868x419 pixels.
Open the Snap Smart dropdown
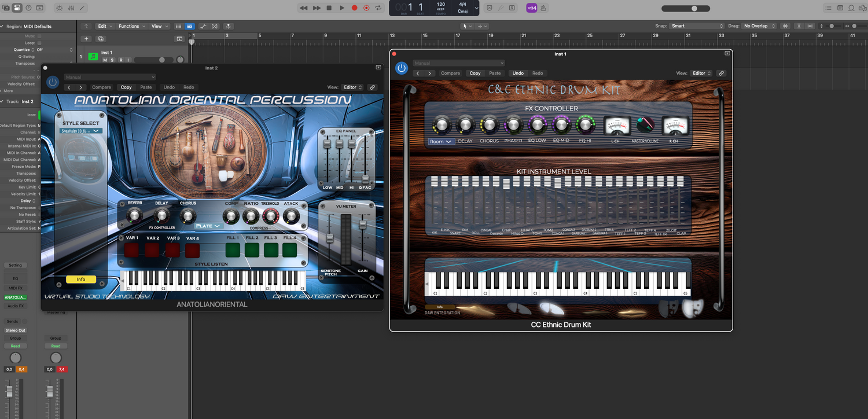[697, 26]
